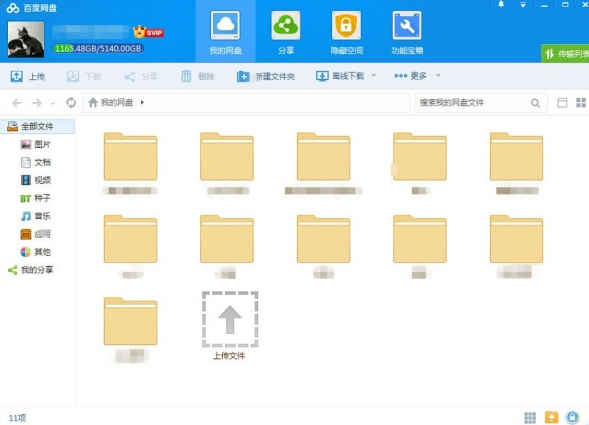Click the 上传 upload button
589x425 pixels.
[27, 76]
